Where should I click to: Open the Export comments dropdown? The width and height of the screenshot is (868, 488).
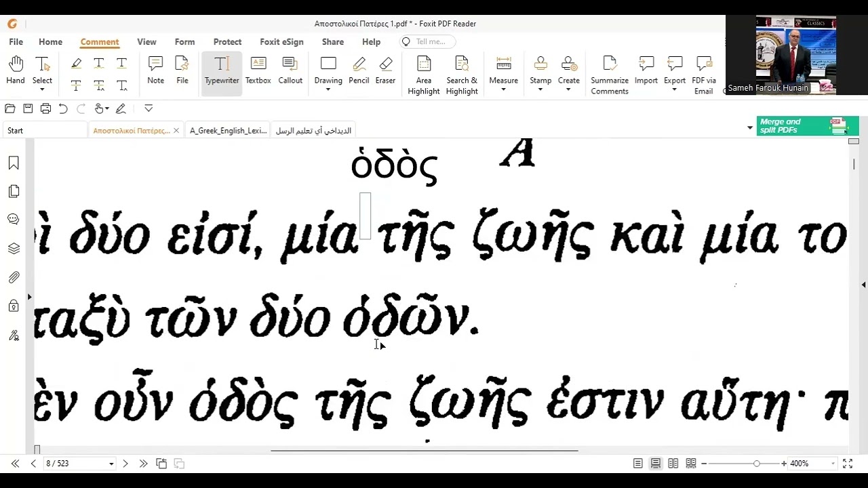click(x=675, y=89)
